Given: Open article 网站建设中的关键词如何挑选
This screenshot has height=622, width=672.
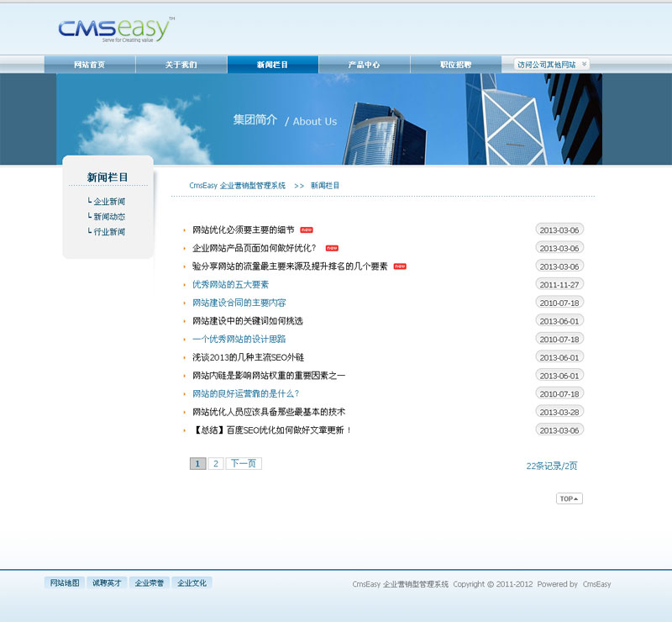Looking at the screenshot, I should click(248, 321).
